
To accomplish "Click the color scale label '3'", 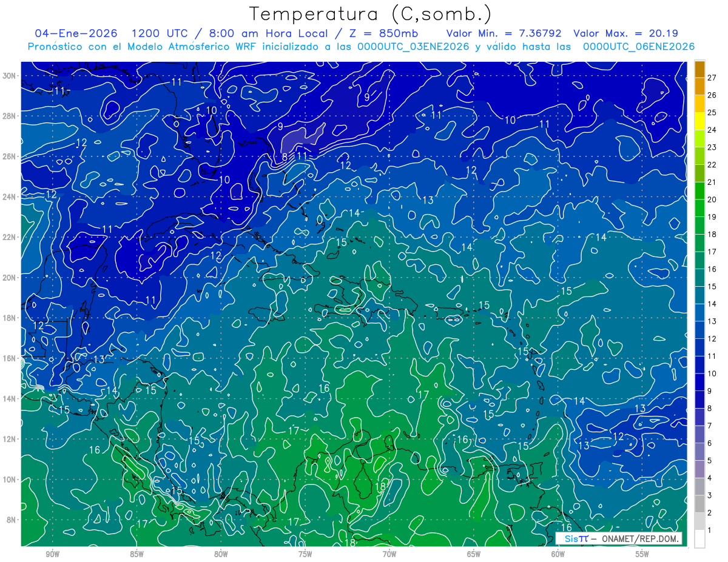I will pos(709,495).
